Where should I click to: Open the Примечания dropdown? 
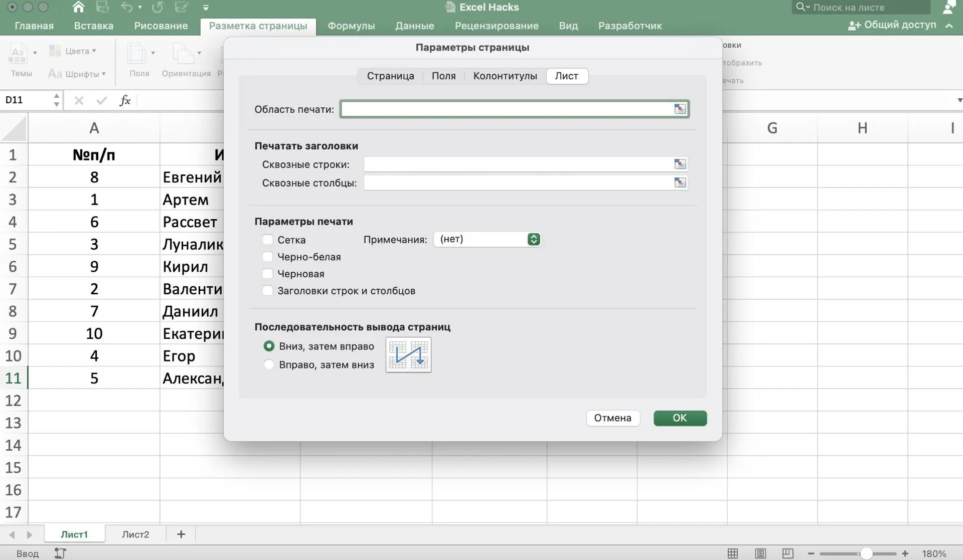(487, 239)
